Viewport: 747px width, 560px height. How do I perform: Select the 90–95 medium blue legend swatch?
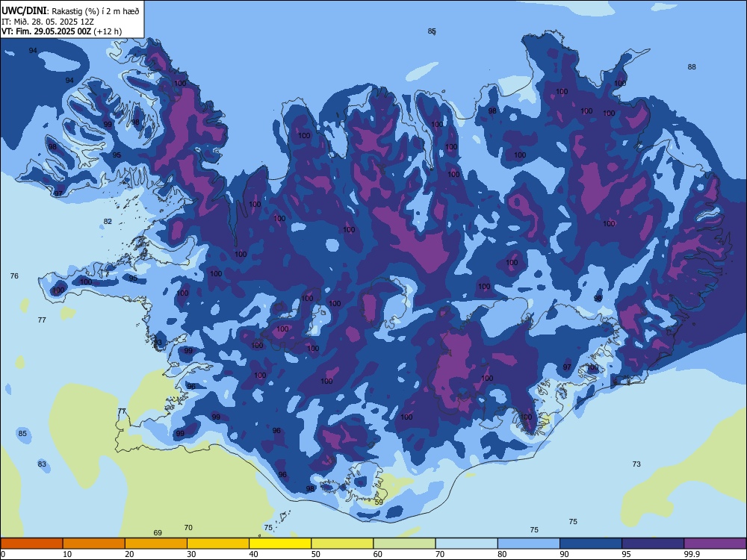click(591, 544)
